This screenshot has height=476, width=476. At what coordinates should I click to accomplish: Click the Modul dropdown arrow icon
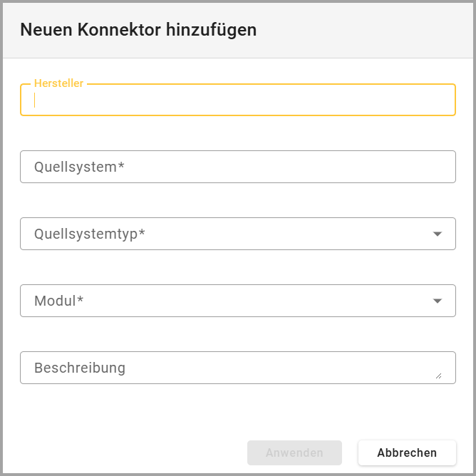click(438, 301)
